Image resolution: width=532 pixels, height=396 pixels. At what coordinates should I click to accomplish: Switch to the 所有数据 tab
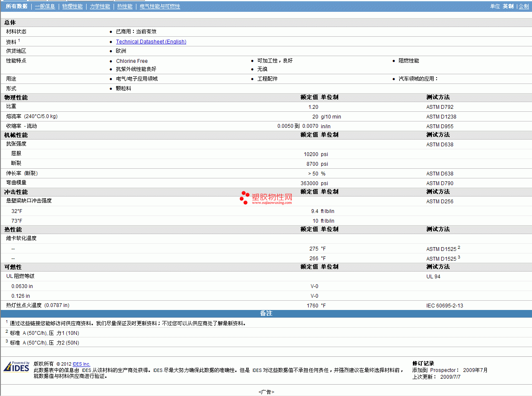[16, 6]
